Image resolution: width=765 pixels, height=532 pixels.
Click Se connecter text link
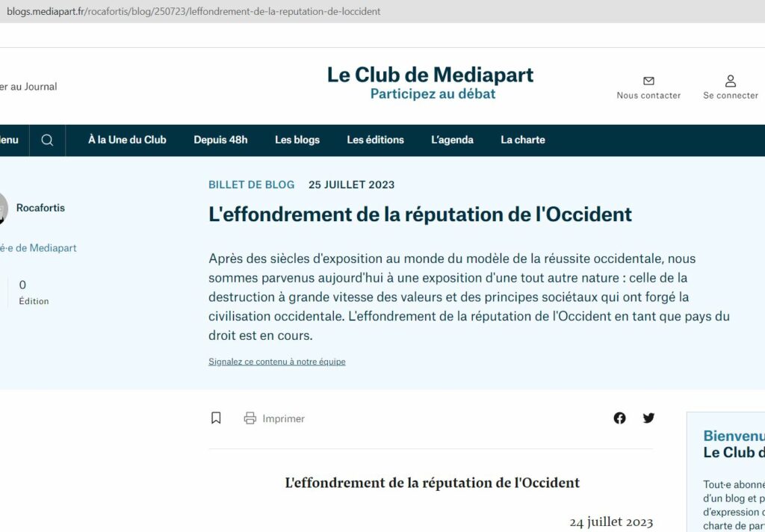click(x=731, y=96)
